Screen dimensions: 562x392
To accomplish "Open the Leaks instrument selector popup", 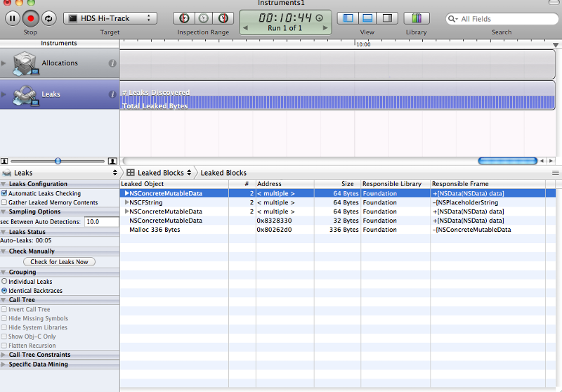I will click(60, 173).
